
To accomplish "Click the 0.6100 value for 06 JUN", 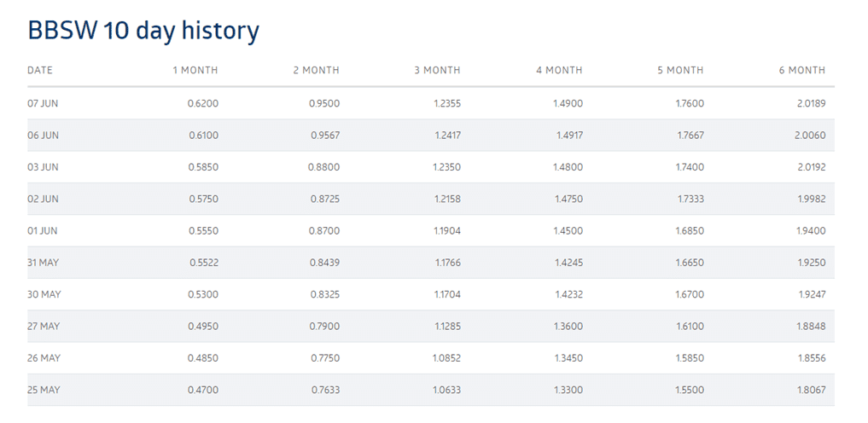I will [x=204, y=136].
